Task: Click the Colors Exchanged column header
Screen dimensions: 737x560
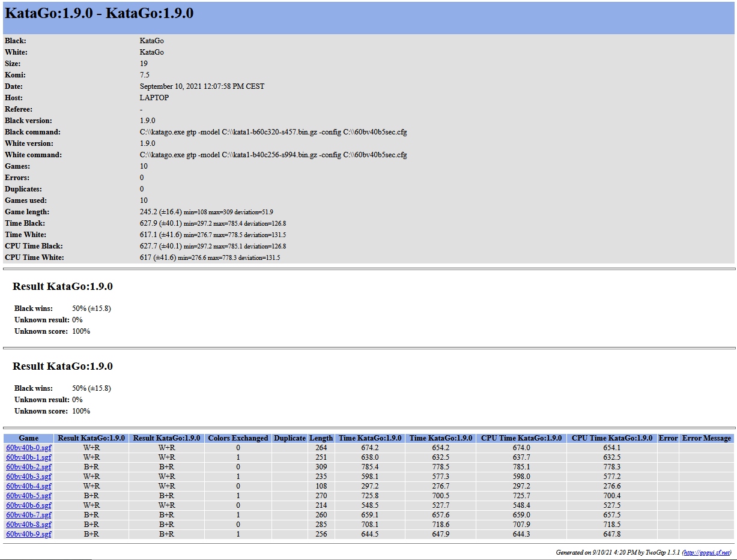Action: coord(238,438)
